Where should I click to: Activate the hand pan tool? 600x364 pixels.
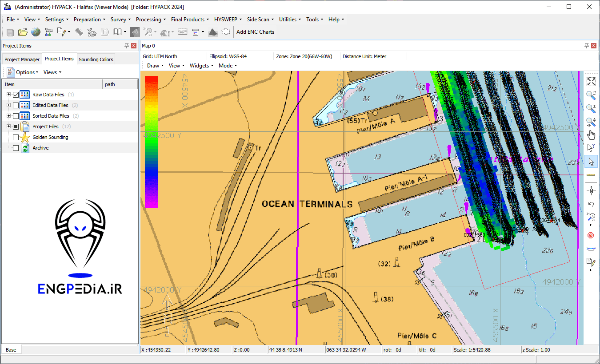(x=591, y=135)
